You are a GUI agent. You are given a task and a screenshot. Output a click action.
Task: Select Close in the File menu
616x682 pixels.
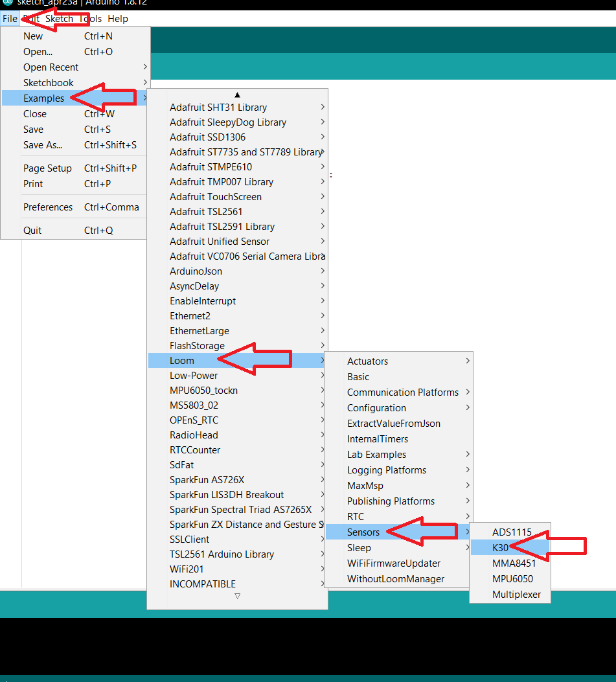pos(75,114)
